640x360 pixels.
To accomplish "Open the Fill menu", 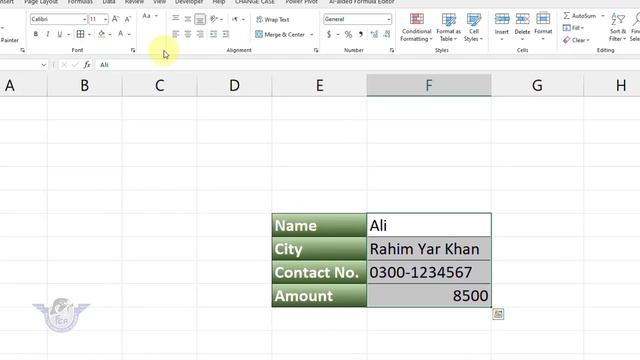I will coord(573,28).
